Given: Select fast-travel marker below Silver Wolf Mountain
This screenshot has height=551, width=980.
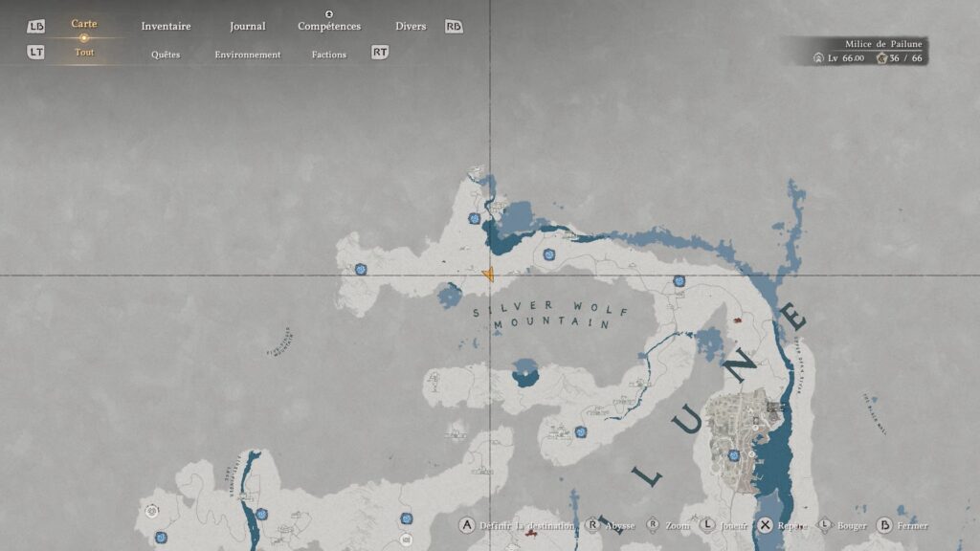Looking at the screenshot, I should [x=581, y=431].
